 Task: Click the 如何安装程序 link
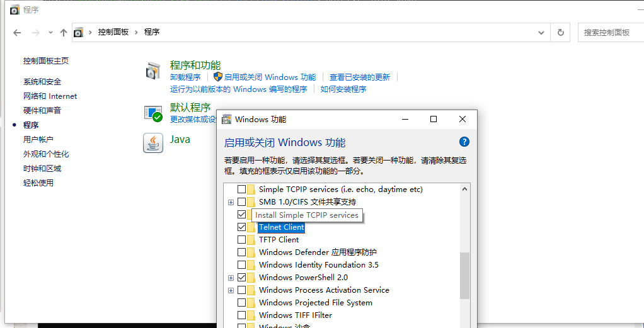pos(343,89)
